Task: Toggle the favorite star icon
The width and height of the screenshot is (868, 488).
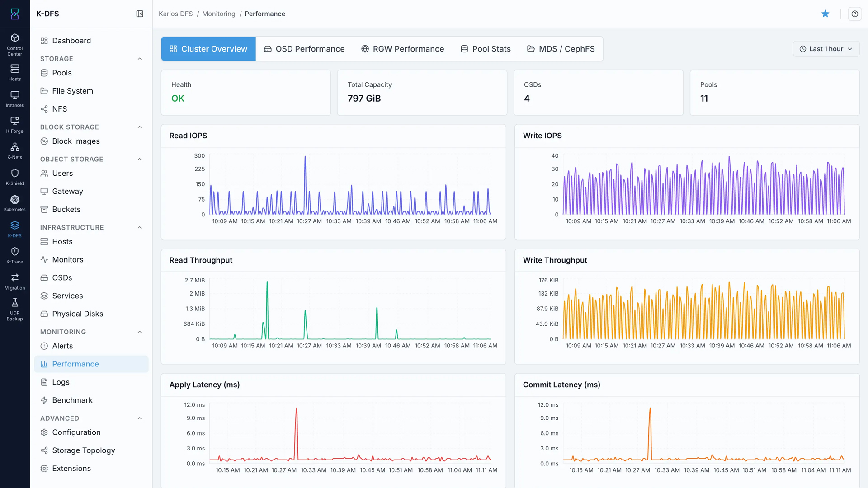Action: coord(826,14)
